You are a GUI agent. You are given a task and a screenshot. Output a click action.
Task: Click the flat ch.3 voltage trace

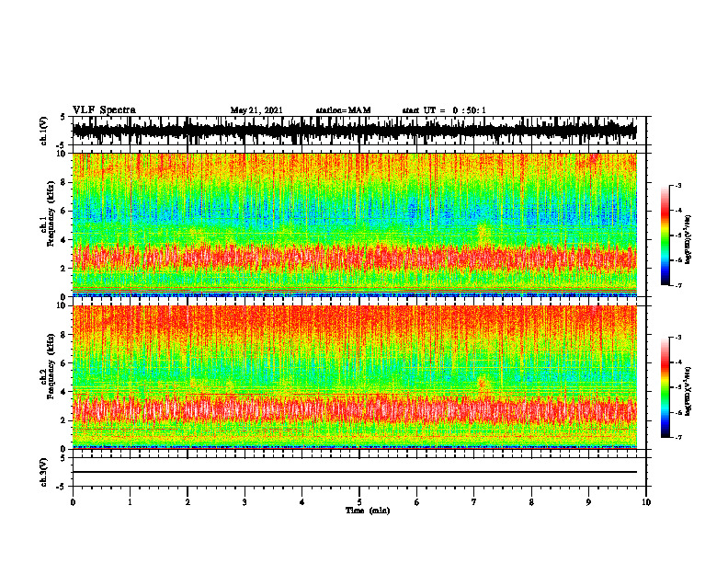tap(354, 472)
